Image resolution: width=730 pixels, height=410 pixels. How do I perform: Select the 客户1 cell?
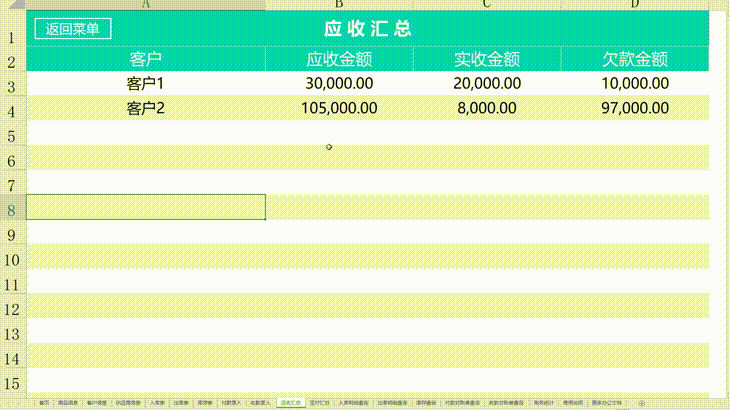[x=145, y=84]
